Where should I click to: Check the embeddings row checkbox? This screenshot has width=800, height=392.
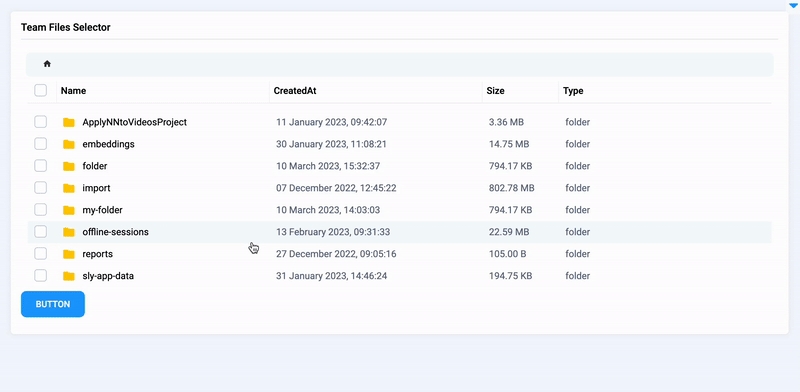(x=40, y=144)
